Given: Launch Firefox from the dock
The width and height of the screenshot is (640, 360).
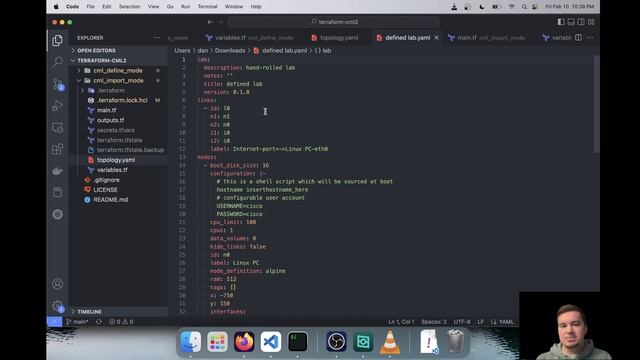Looking at the screenshot, I should click(244, 342).
